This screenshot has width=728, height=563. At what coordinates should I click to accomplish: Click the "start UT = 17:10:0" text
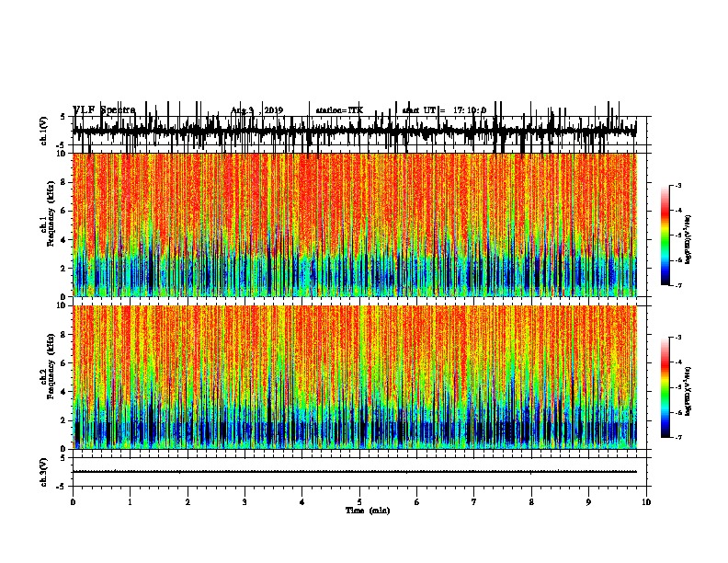point(444,110)
